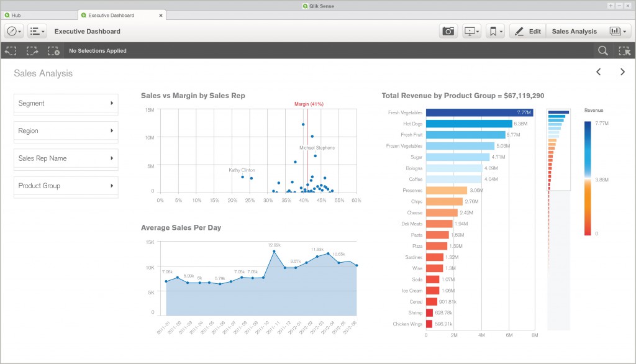Viewport: 636px width, 364px height.
Task: Open the bookmarks icon in the toolbar
Action: tap(493, 30)
